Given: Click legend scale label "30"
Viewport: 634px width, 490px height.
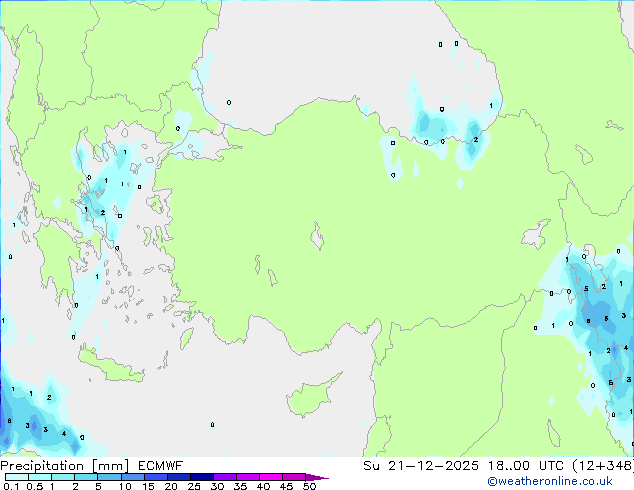Looking at the screenshot, I should [x=218, y=486].
